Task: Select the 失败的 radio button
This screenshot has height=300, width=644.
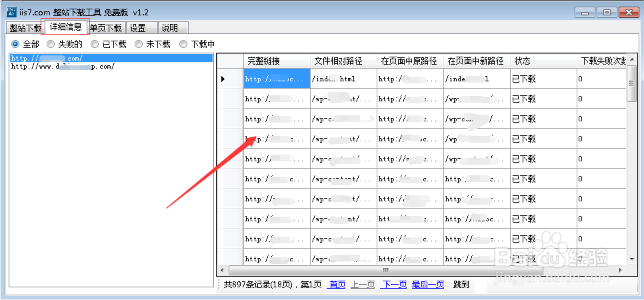Action: coord(65,44)
